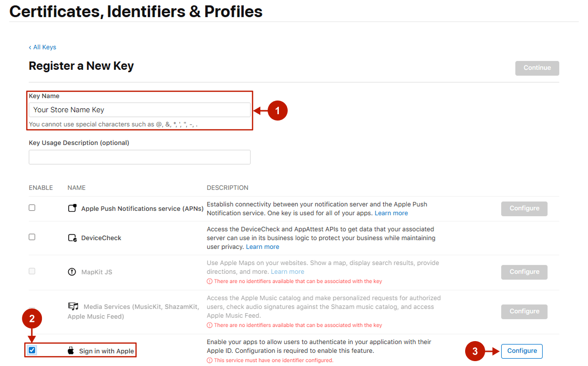This screenshot has height=366, width=588.
Task: Click the Sign in with Apple warning icon
Action: (x=210, y=360)
